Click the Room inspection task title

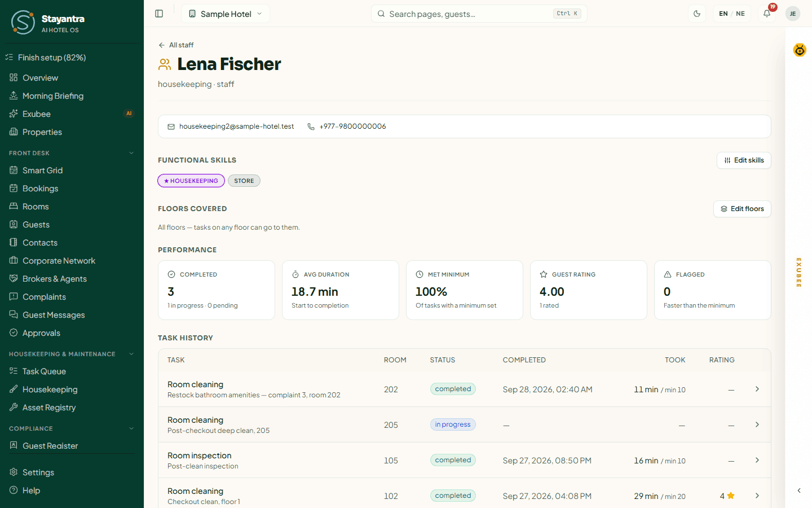(x=200, y=456)
